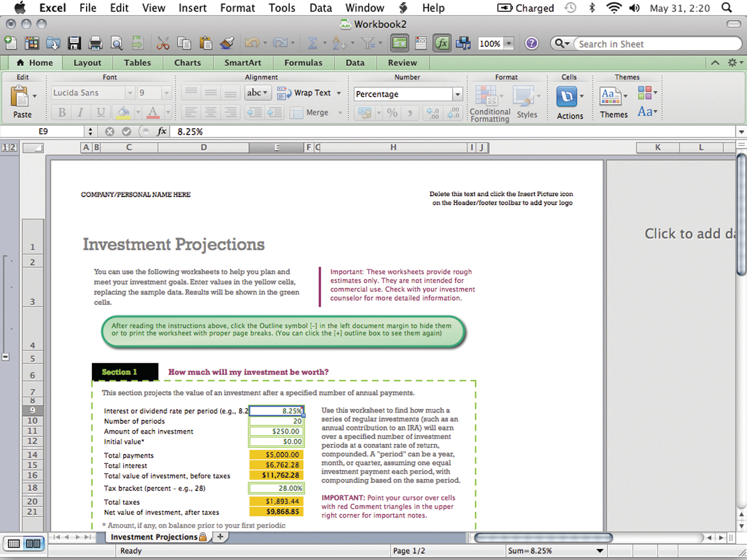Click the Name Box showing E9
Viewport: 747px width, 560px height.
[43, 132]
